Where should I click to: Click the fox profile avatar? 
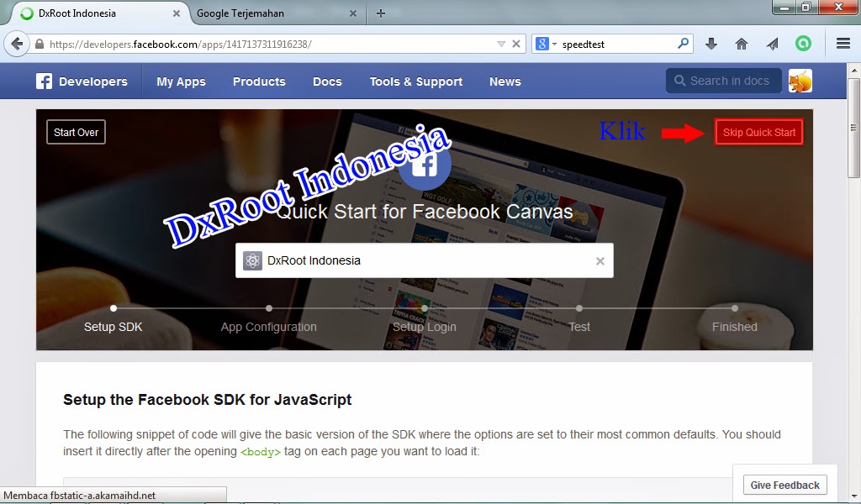[800, 81]
